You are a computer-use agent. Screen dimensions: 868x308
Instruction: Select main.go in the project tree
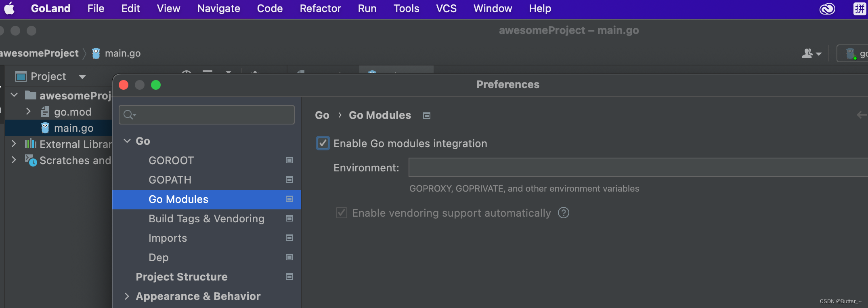pos(74,128)
